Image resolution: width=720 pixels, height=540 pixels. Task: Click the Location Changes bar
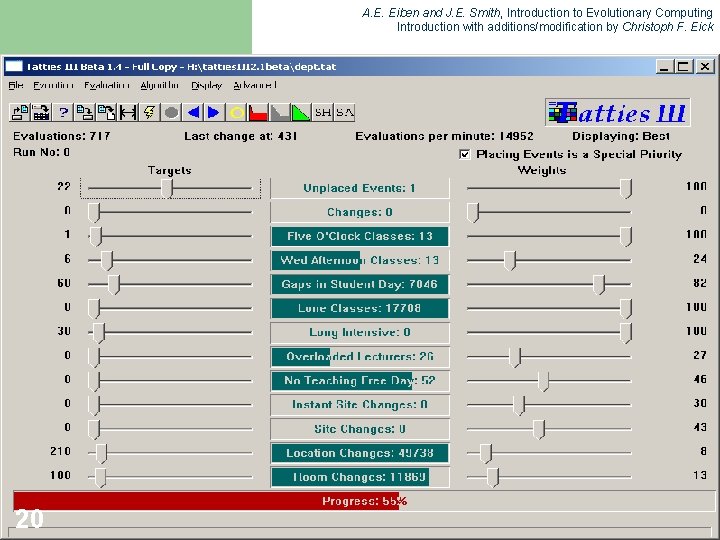[x=360, y=453]
